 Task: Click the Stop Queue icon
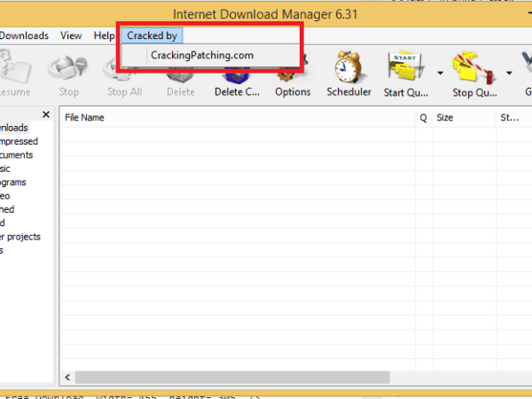[474, 74]
